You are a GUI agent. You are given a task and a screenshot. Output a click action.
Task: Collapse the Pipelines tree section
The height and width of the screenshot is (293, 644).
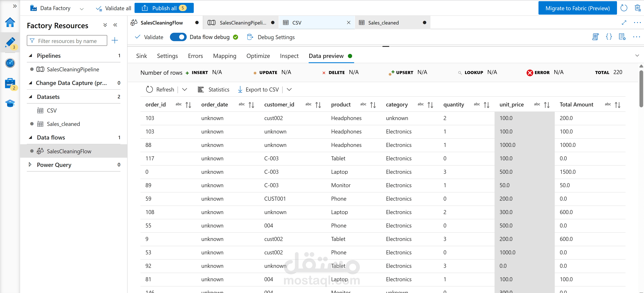(x=31, y=56)
